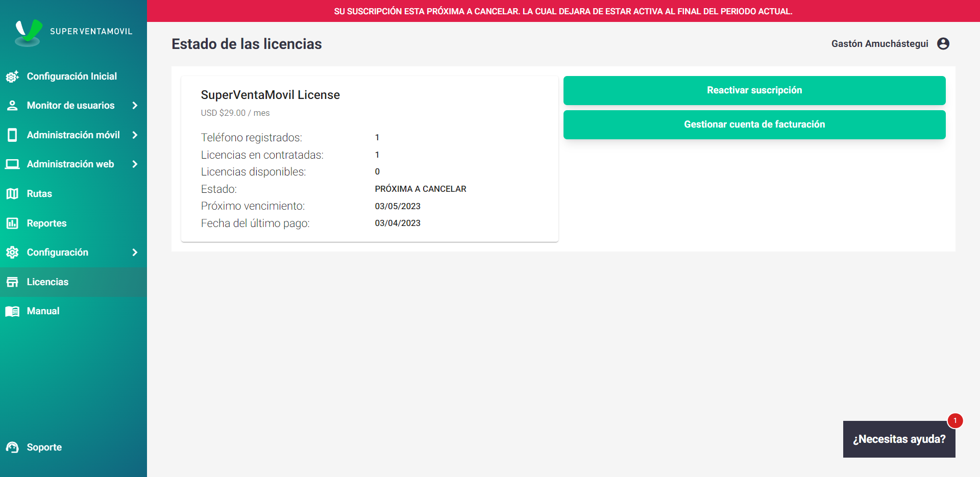Open the user account avatar icon

943,44
